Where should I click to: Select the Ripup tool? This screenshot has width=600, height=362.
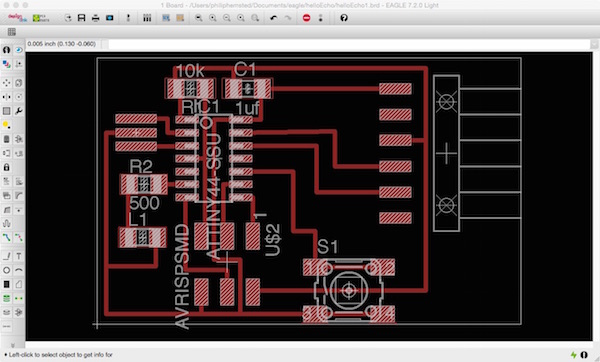18,238
